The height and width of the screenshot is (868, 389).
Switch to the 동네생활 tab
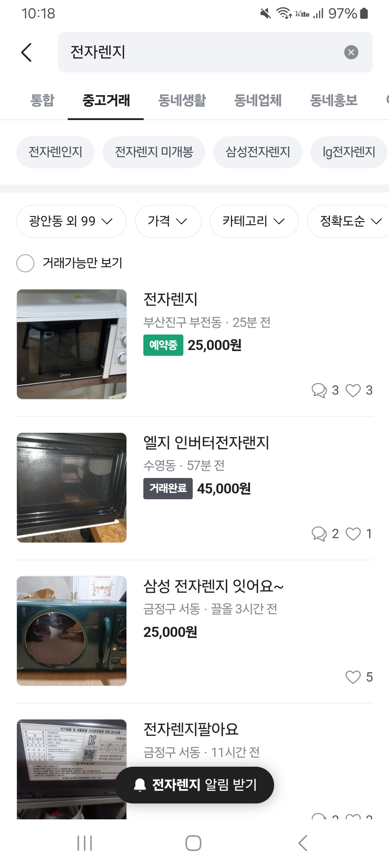click(182, 101)
